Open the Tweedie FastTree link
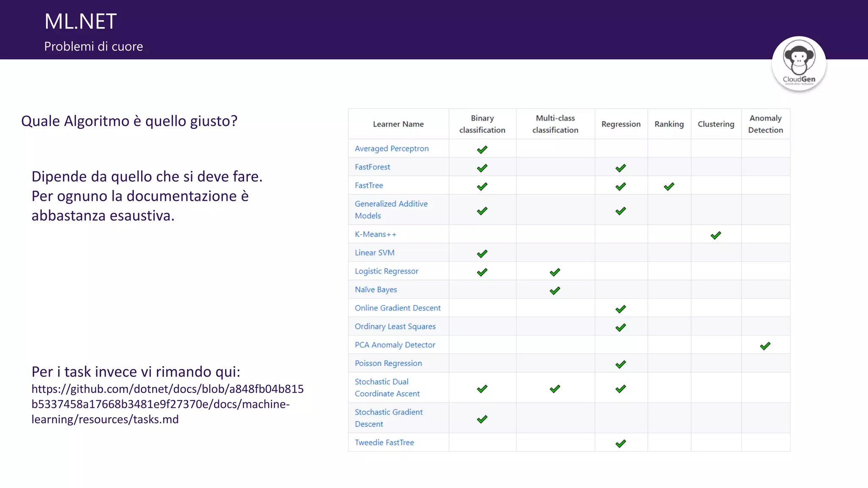This screenshot has width=868, height=488. click(x=384, y=443)
